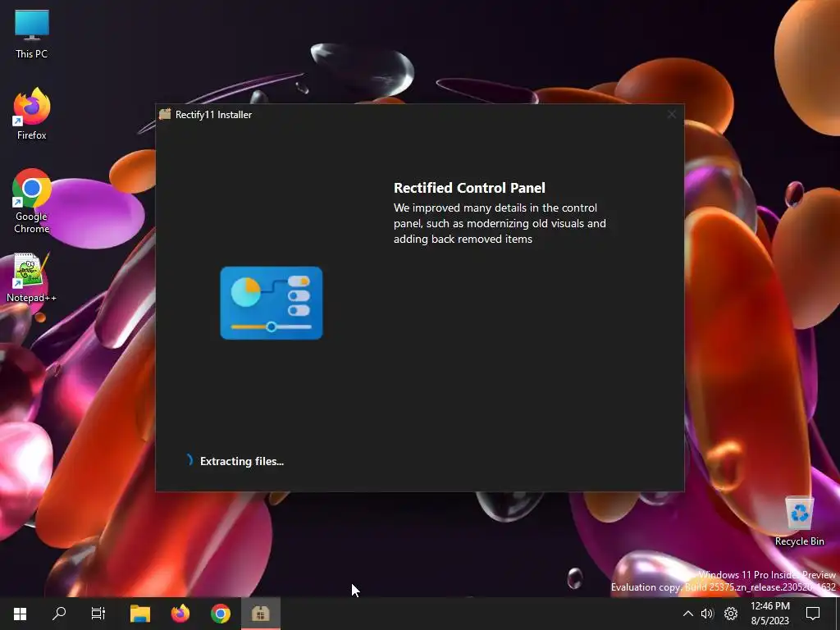Show hidden system tray icons
840x630 pixels.
688,614
